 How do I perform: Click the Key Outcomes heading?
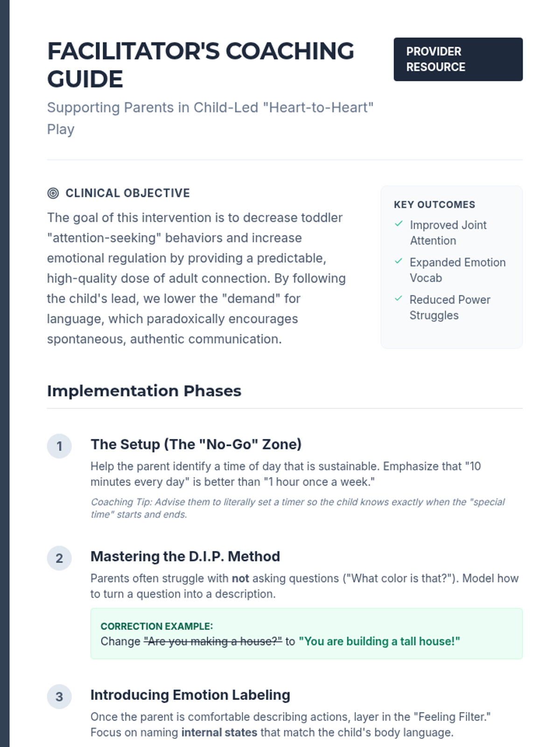click(x=434, y=205)
